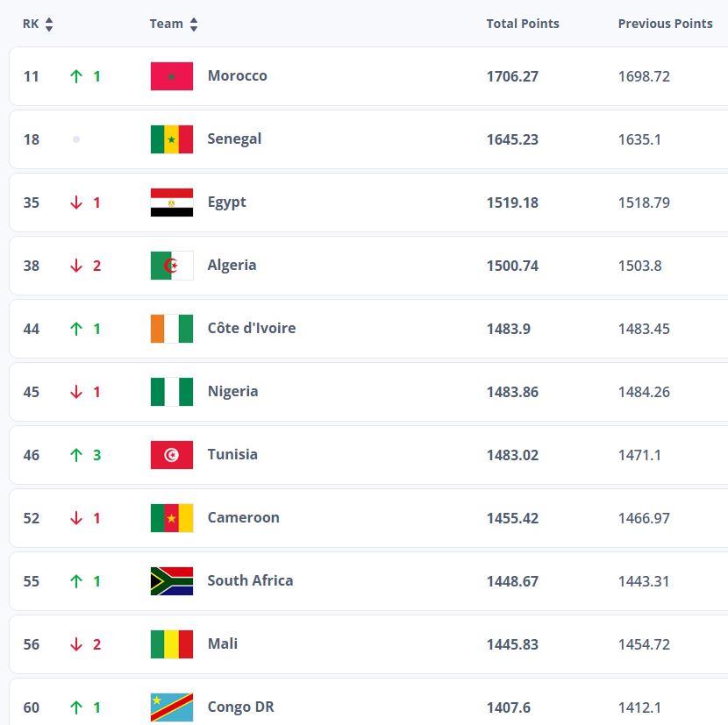This screenshot has height=725, width=728.
Task: Sort table by Team column arrows
Action: coord(194,25)
